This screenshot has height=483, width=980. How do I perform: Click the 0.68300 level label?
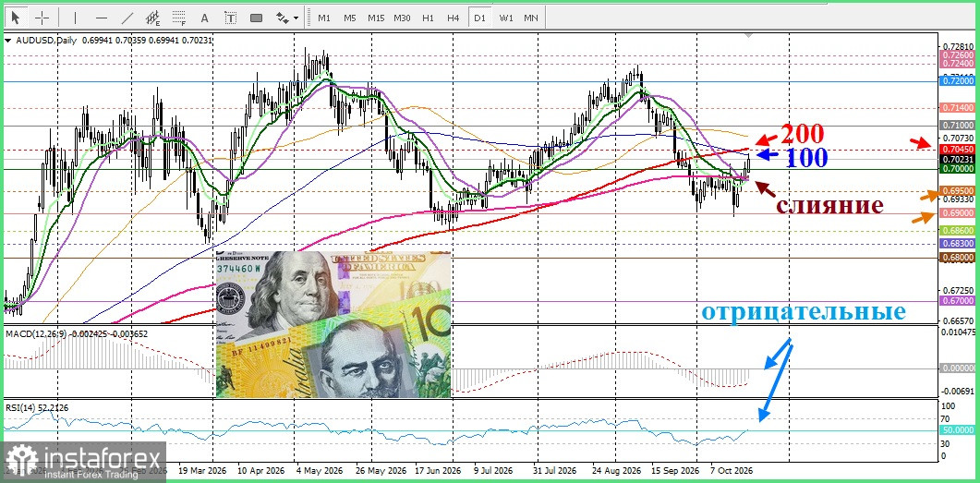[x=959, y=244]
